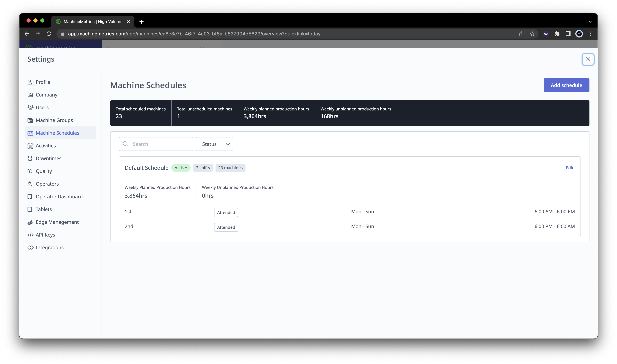This screenshot has width=617, height=364.
Task: Open Profile settings section
Action: [x=60, y=82]
